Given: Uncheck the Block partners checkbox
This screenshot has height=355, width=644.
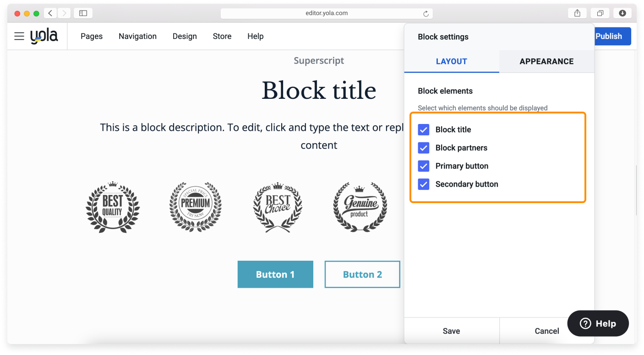Looking at the screenshot, I should click(x=423, y=148).
